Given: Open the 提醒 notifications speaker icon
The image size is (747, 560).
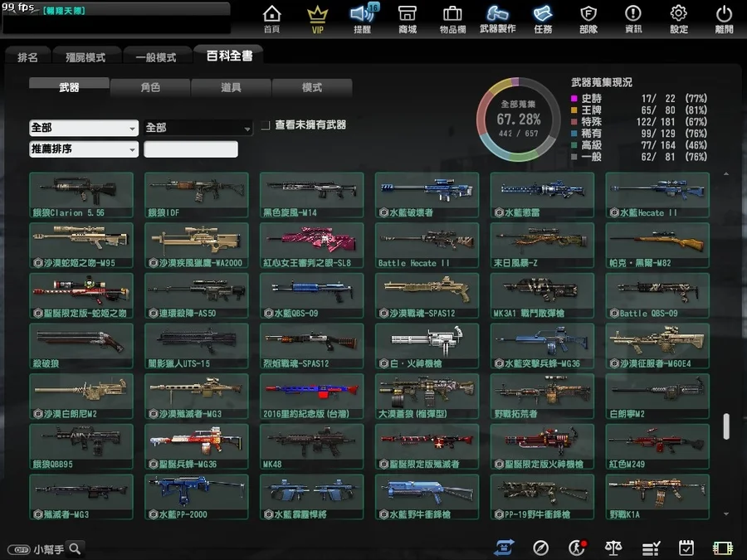Looking at the screenshot, I should pyautogui.click(x=363, y=19).
